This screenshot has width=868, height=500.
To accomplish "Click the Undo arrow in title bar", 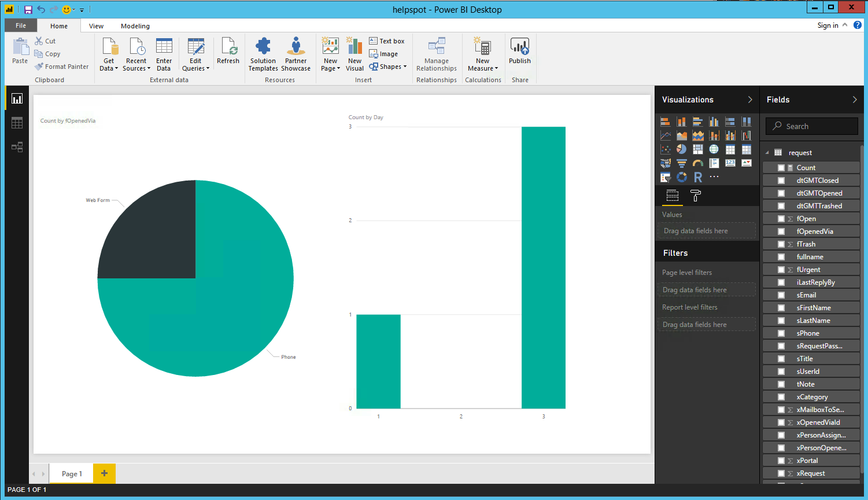I will pos(41,9).
